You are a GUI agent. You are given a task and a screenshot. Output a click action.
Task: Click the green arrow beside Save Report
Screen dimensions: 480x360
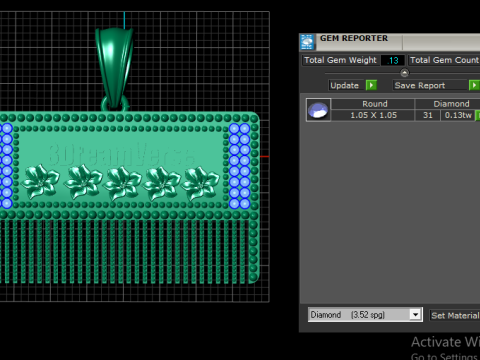click(474, 85)
